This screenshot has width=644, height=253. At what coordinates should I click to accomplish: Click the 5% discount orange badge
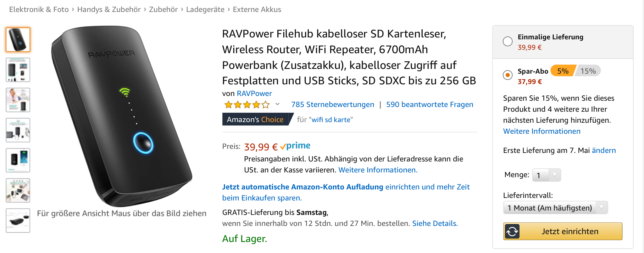point(563,71)
